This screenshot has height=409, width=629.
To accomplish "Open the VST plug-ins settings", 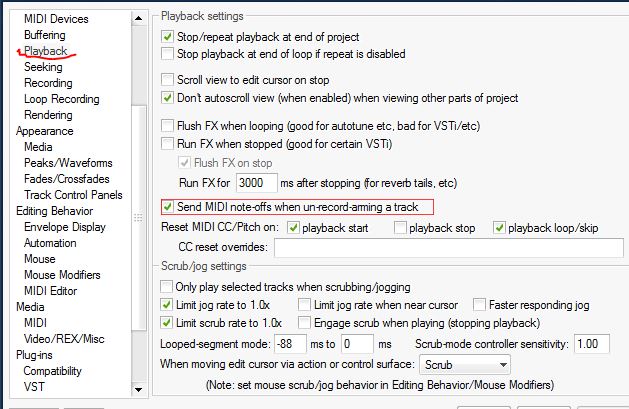I will pyautogui.click(x=34, y=386).
